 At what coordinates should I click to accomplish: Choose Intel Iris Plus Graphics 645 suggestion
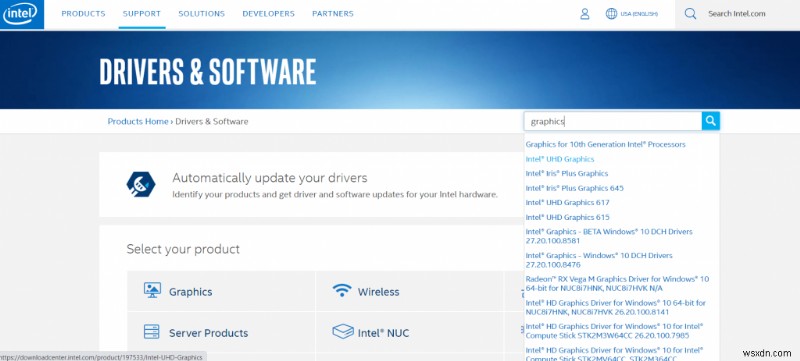pyautogui.click(x=574, y=188)
